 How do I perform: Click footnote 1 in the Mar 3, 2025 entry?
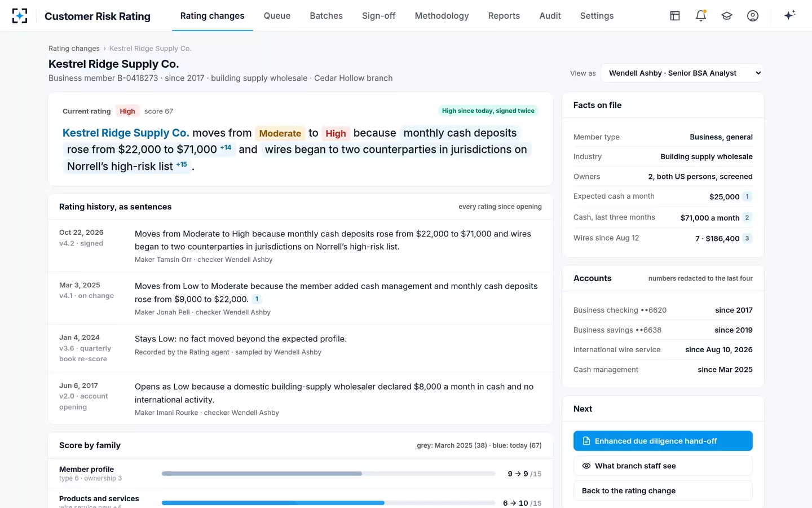point(257,299)
